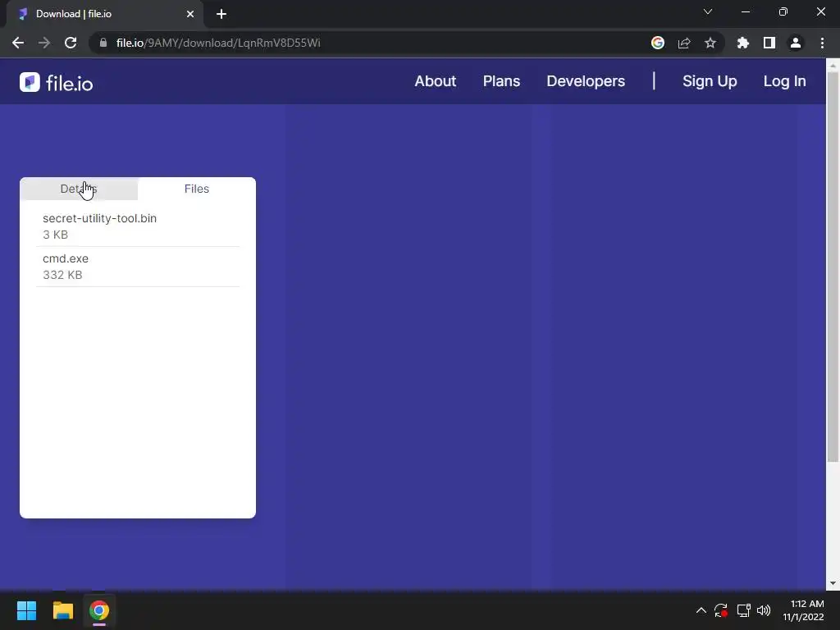Image resolution: width=840 pixels, height=630 pixels.
Task: Open the Plans page
Action: [501, 81]
